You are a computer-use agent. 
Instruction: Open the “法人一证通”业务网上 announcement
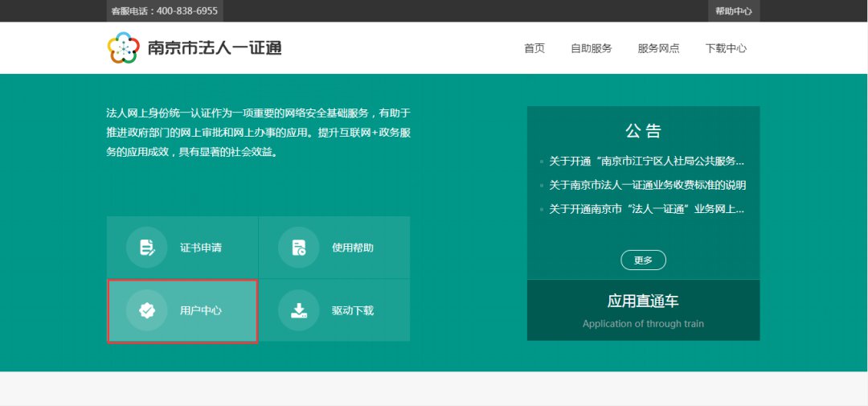point(646,209)
